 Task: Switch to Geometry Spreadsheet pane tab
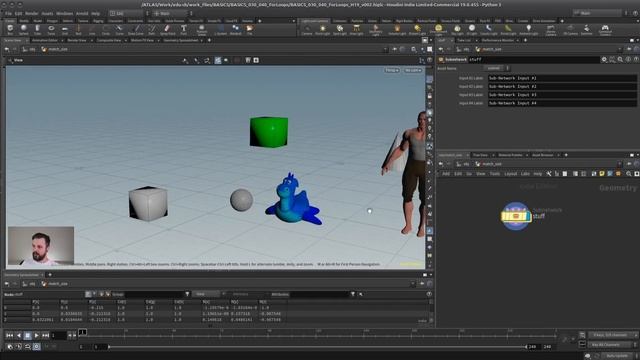point(180,40)
